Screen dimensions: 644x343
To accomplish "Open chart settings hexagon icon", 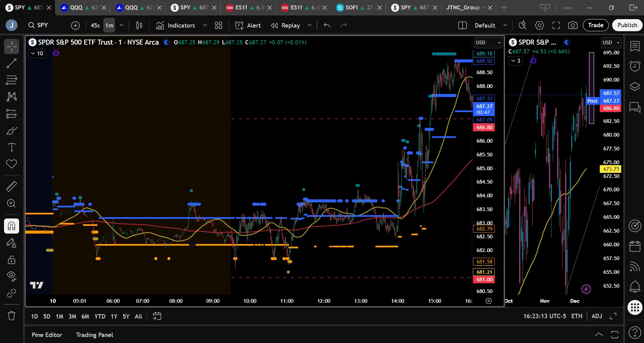I will click(539, 26).
